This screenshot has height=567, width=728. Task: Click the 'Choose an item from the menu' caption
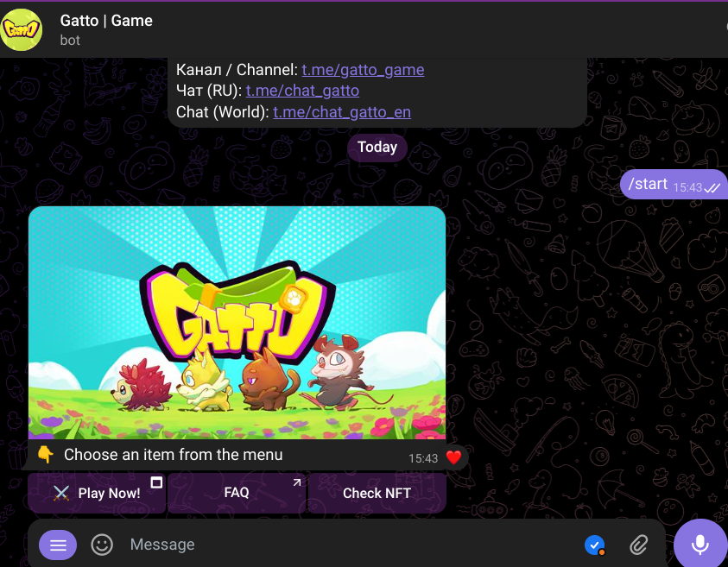(174, 455)
